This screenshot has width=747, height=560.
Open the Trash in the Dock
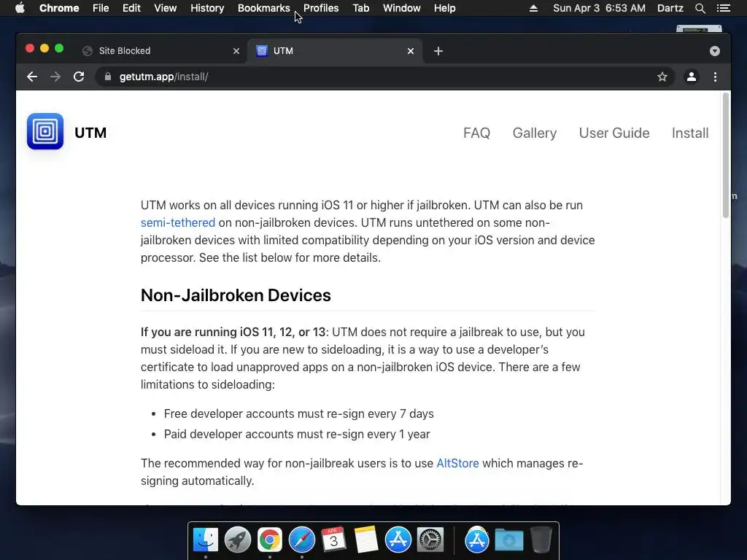541,540
